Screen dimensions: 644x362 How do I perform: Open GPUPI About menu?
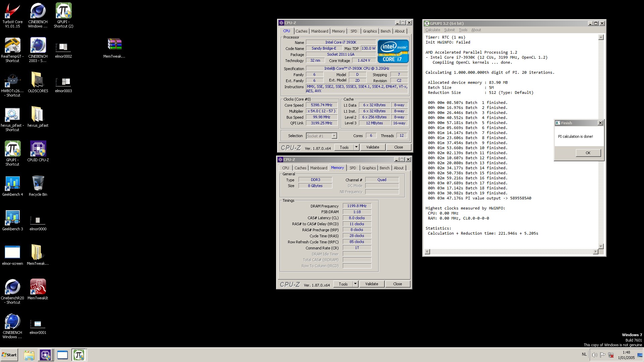point(476,30)
